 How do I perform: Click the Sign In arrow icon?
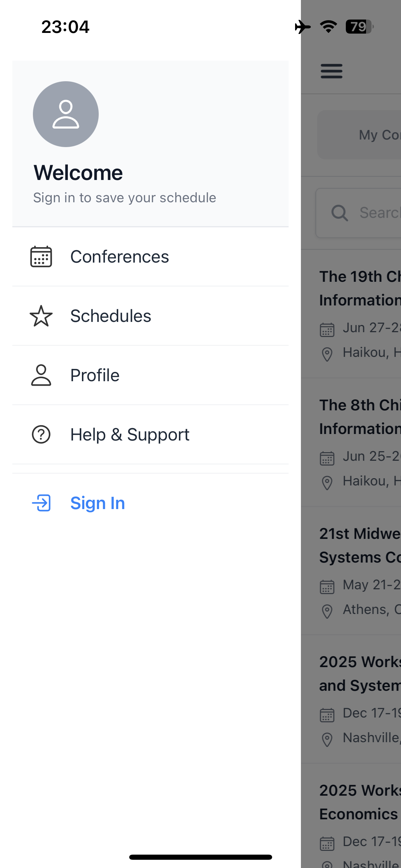(41, 503)
